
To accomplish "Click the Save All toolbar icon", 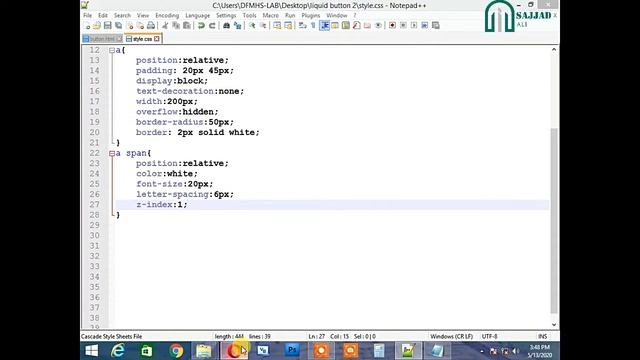I will pos(118,25).
